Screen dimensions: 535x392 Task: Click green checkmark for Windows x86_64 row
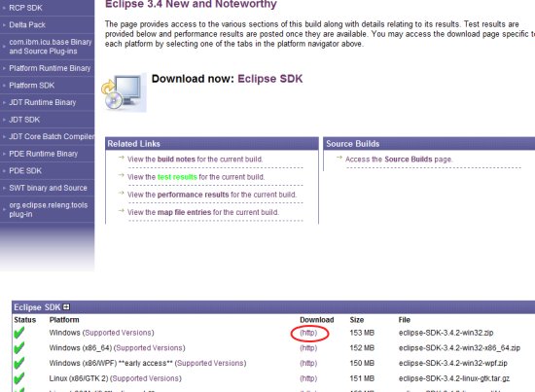tap(19, 348)
